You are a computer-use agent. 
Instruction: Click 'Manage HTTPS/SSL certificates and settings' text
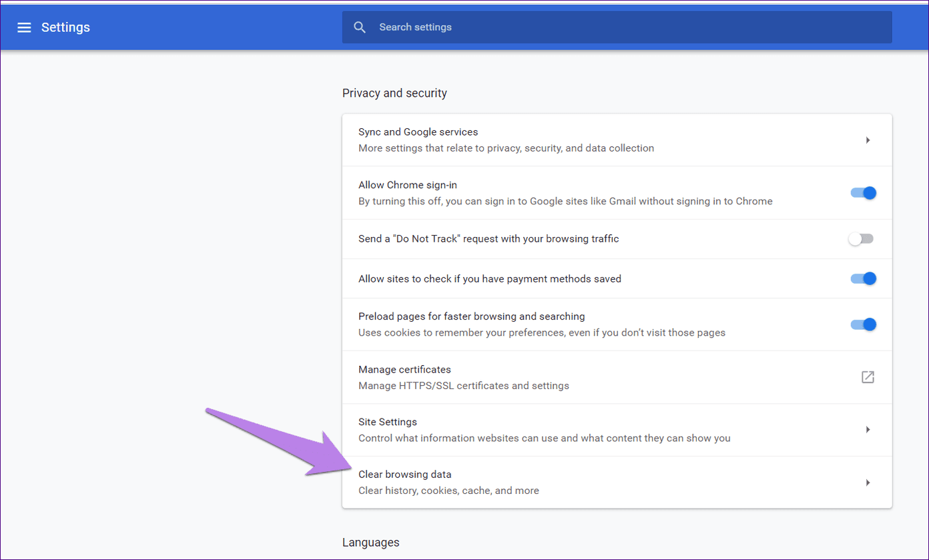tap(464, 385)
